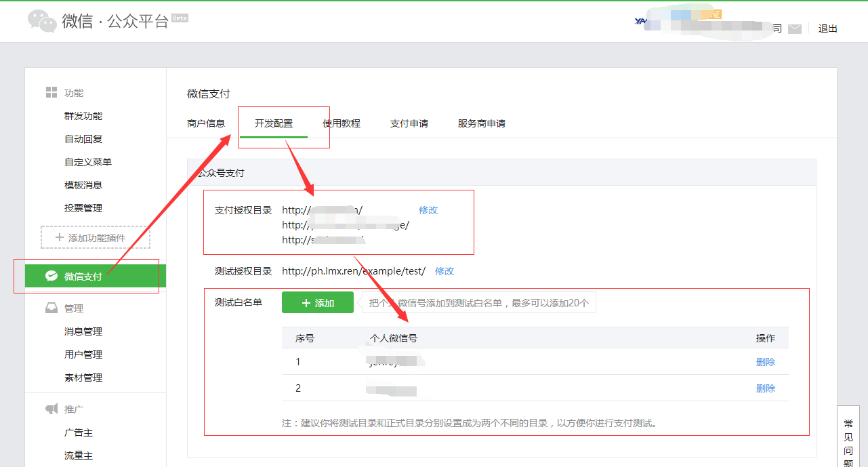Click the 微信支付 check bubble icon
868x467 pixels.
coord(51,276)
